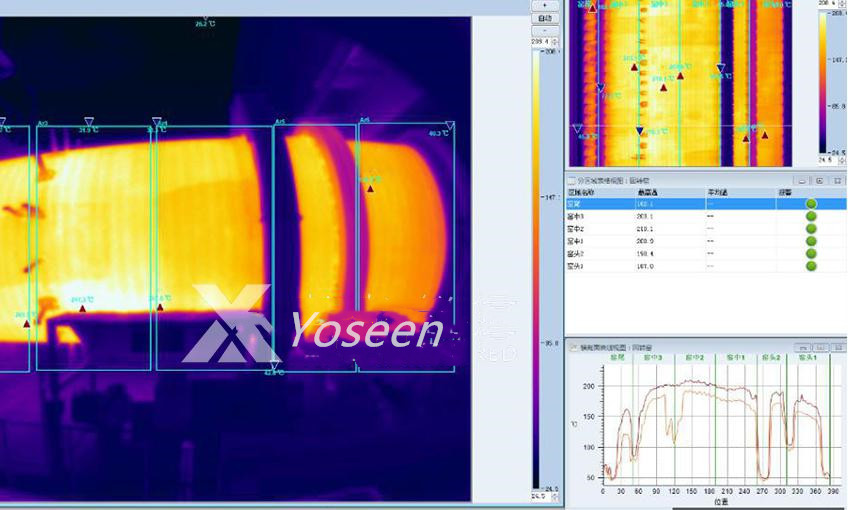Select the 窑头2 row in the region table
Viewport: 848px width, 510px height.
pos(706,254)
